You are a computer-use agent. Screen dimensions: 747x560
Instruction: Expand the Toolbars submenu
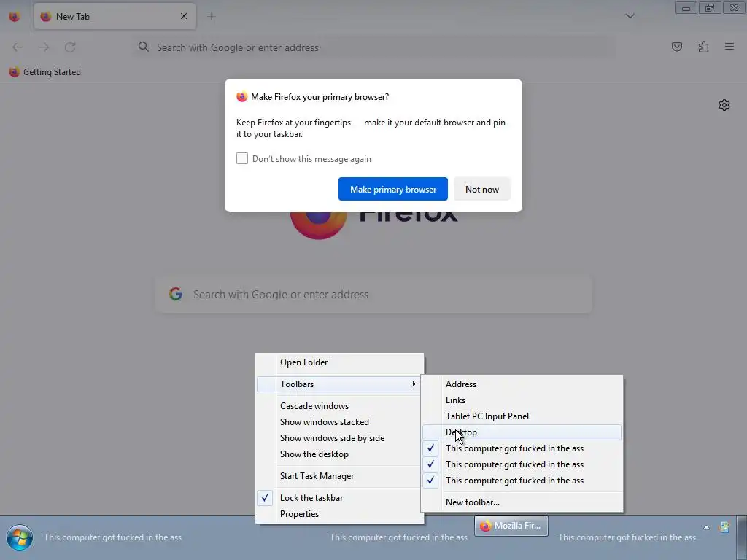point(340,384)
